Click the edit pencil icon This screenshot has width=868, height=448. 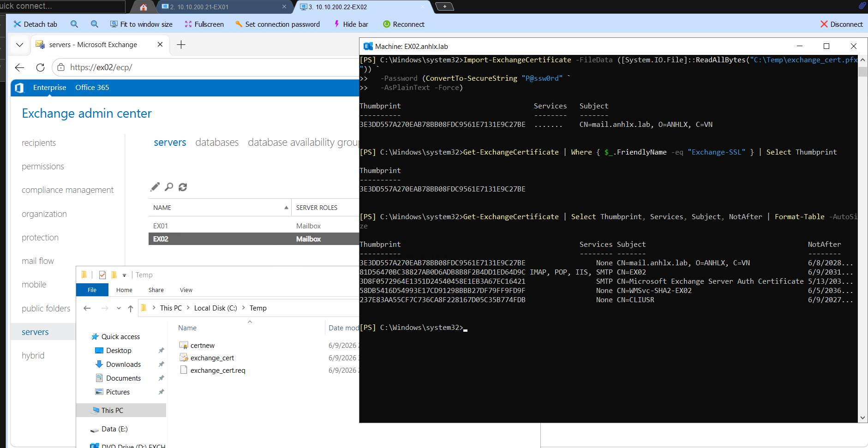point(155,187)
